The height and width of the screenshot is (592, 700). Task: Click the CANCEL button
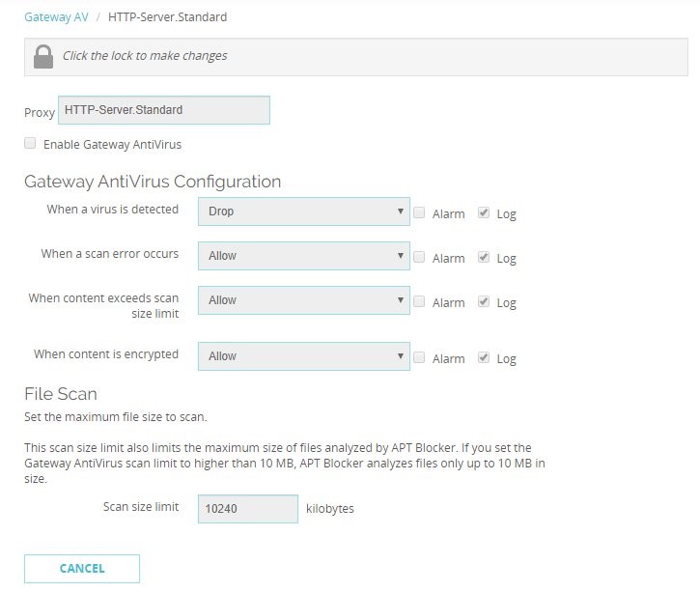tap(82, 568)
